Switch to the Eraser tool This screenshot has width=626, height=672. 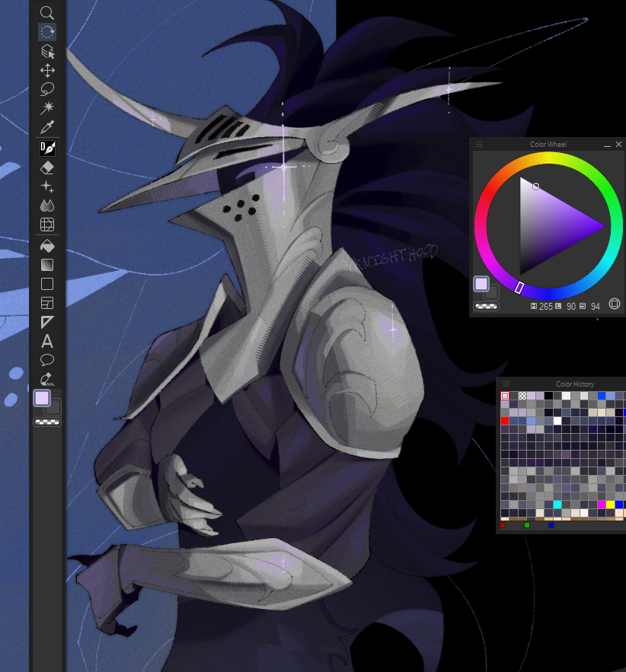pos(47,167)
